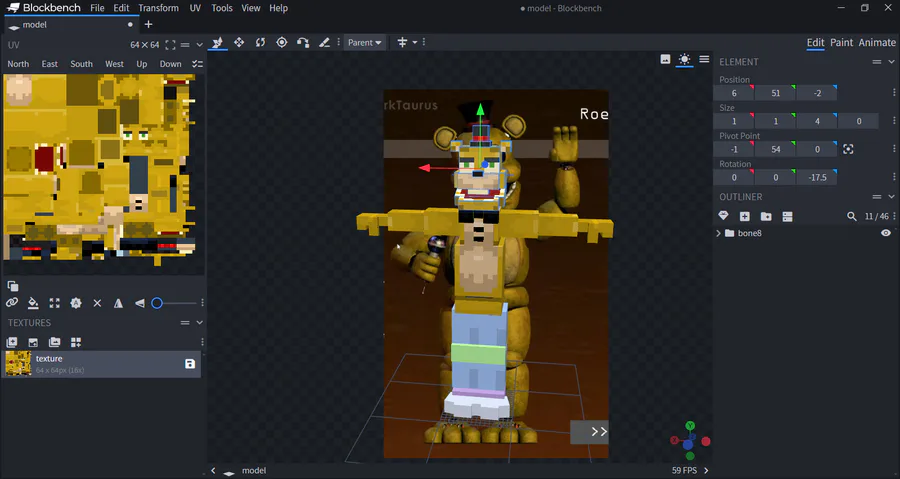Add group folder in the Outliner
Viewport: 900px width, 479px height.
(x=766, y=216)
